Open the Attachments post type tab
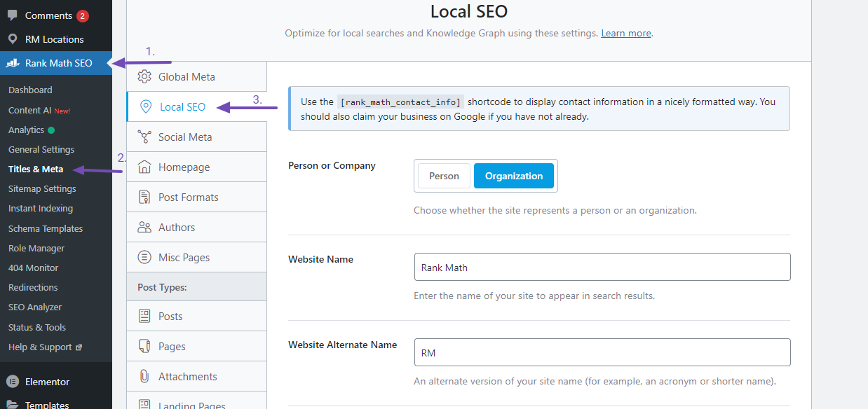 196,376
